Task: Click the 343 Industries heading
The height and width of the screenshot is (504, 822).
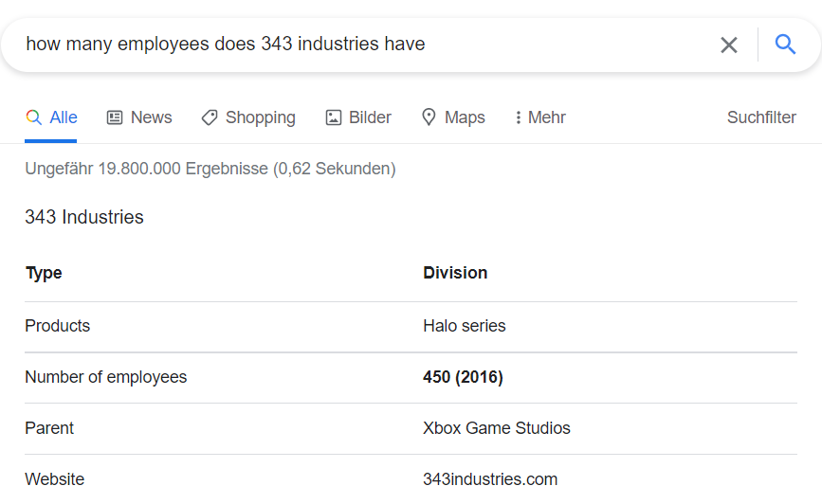Action: [x=84, y=217]
